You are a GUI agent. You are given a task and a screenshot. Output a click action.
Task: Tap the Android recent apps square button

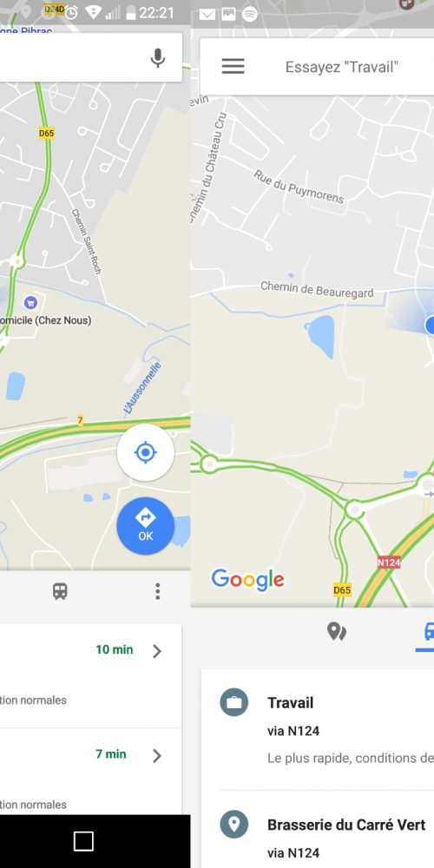coord(83,841)
